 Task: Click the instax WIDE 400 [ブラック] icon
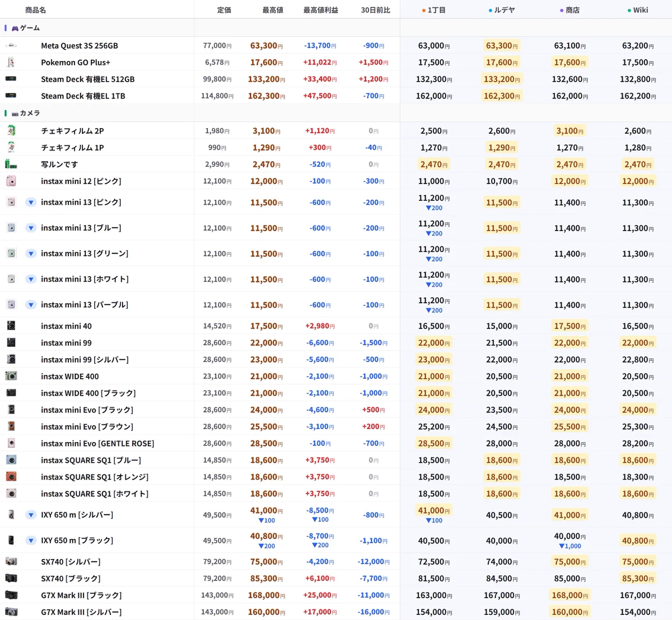tap(11, 393)
